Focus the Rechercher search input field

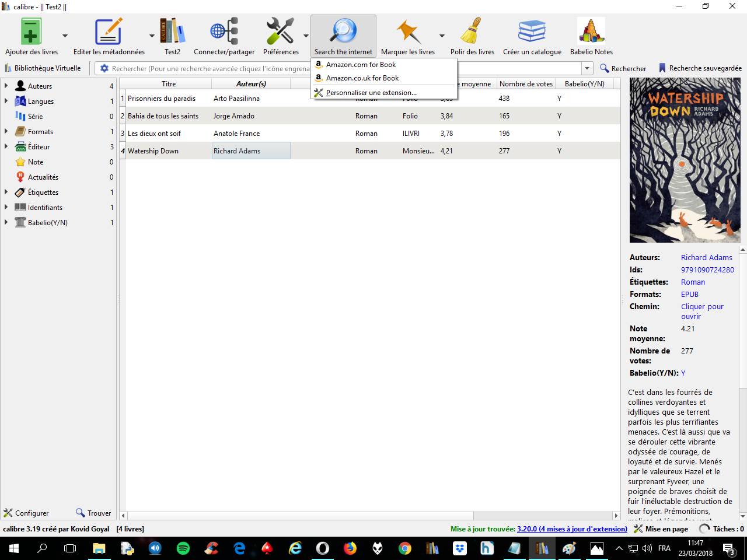(345, 68)
